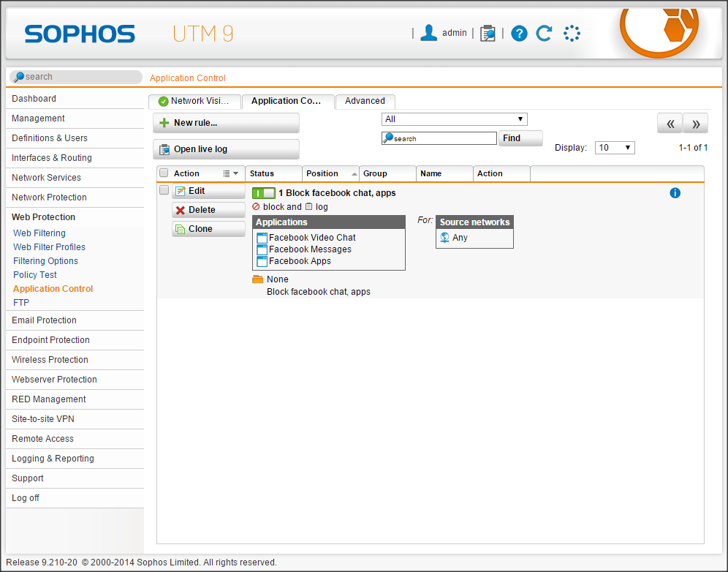The image size is (728, 572).
Task: Click the dotted circle activity icon
Action: pyautogui.click(x=572, y=33)
